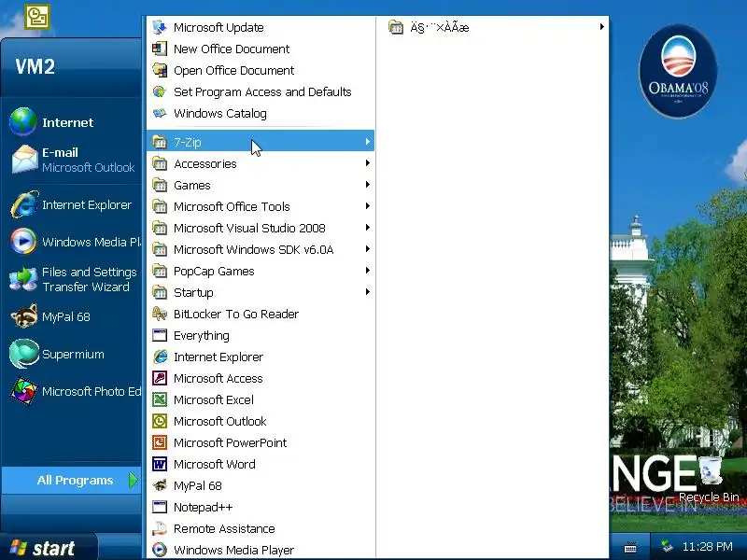Click the Internet globe icon in Start menu
The width and height of the screenshot is (747, 560).
pos(22,122)
